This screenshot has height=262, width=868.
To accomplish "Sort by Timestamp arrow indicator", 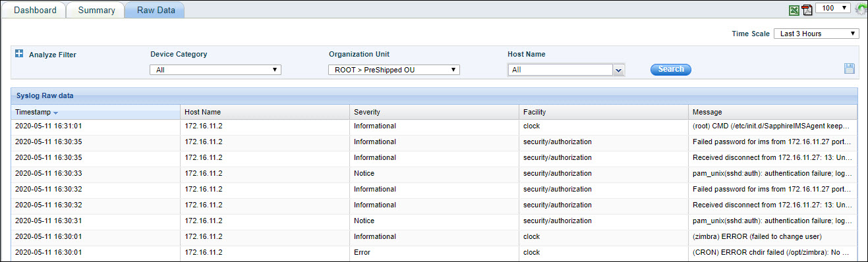I will [x=55, y=113].
